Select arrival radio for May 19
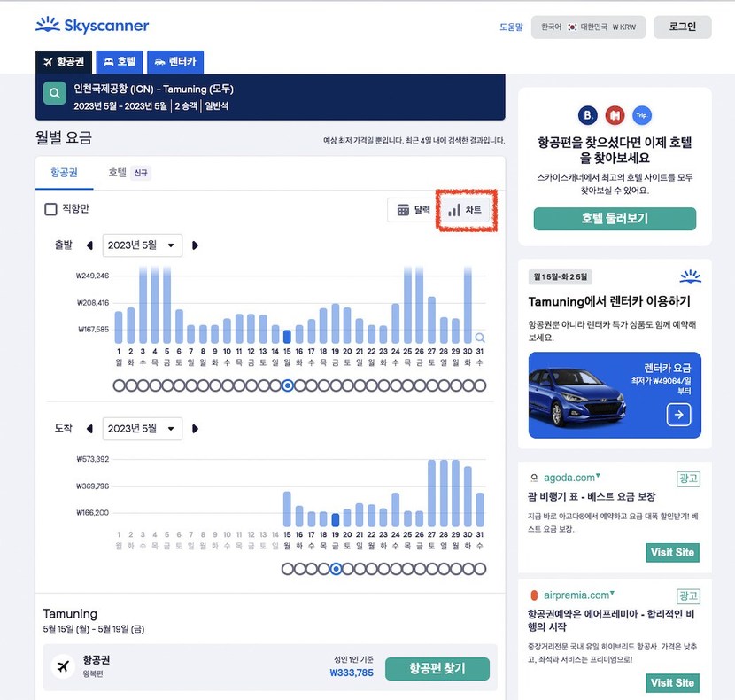This screenshot has width=735, height=700. 336,569
